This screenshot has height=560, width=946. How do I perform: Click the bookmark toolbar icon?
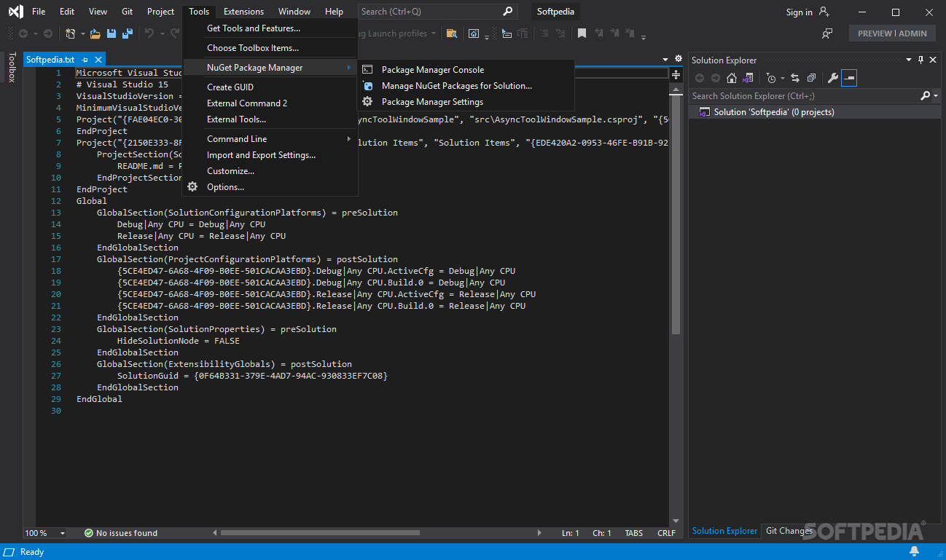point(582,33)
